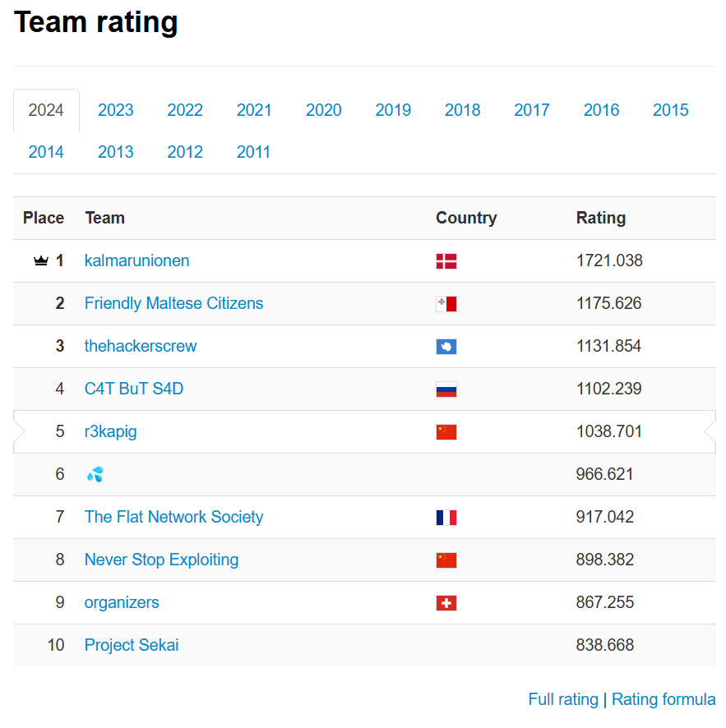Open the 2015 tab
This screenshot has height=728, width=726.
click(x=671, y=110)
